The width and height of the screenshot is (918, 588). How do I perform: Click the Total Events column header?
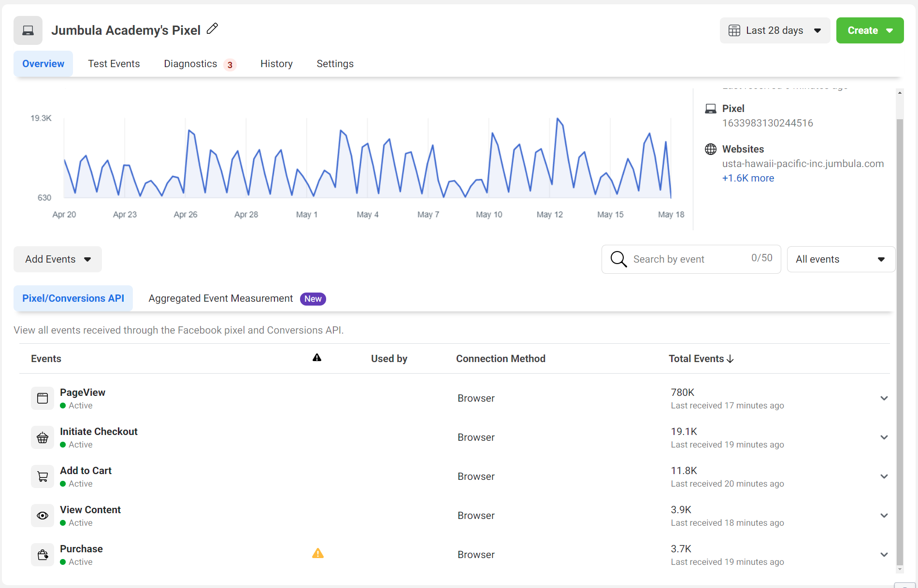696,359
